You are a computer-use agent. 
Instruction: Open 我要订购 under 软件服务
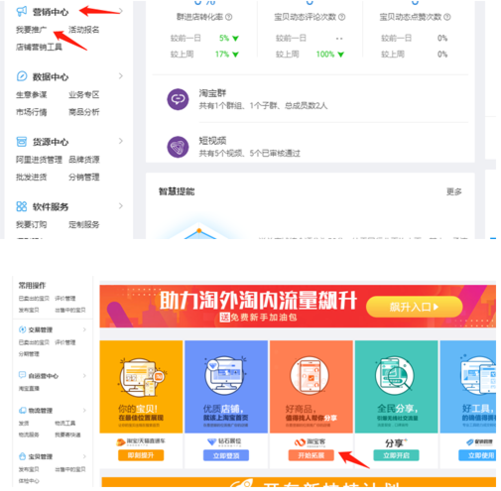[x=31, y=224]
